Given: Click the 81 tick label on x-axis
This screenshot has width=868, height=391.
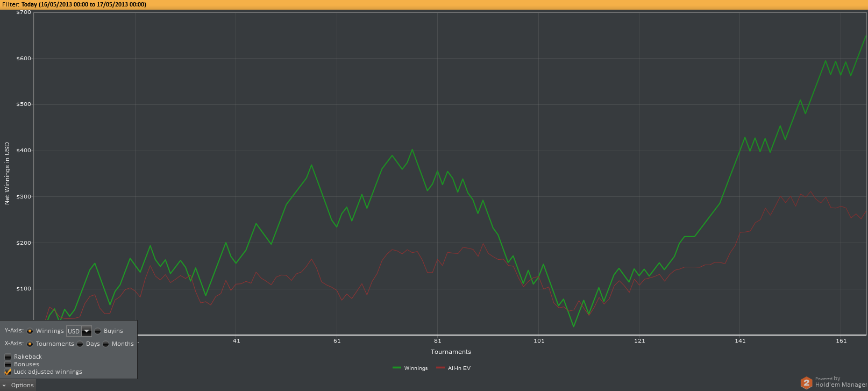Looking at the screenshot, I should point(438,340).
